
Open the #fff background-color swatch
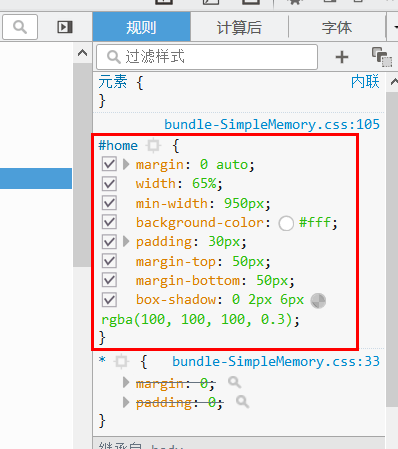tap(286, 223)
